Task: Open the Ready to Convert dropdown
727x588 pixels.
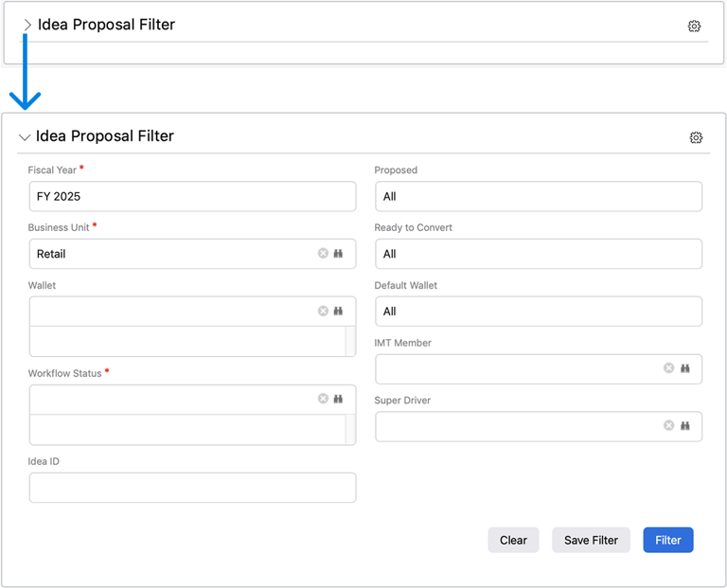Action: (x=538, y=254)
